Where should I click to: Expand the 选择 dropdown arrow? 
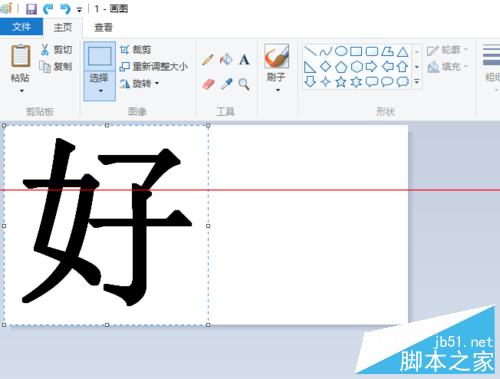pyautogui.click(x=100, y=90)
